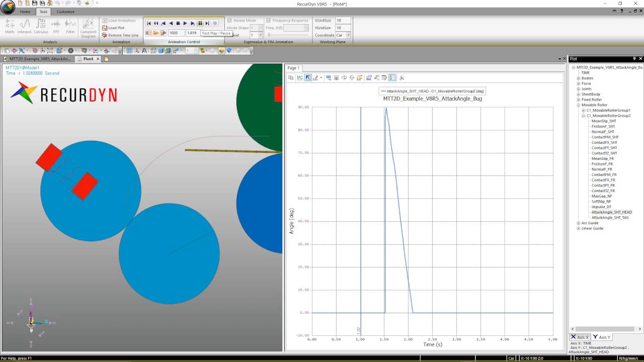
Task: Click the YGridSize input field
Action: pyautogui.click(x=343, y=28)
